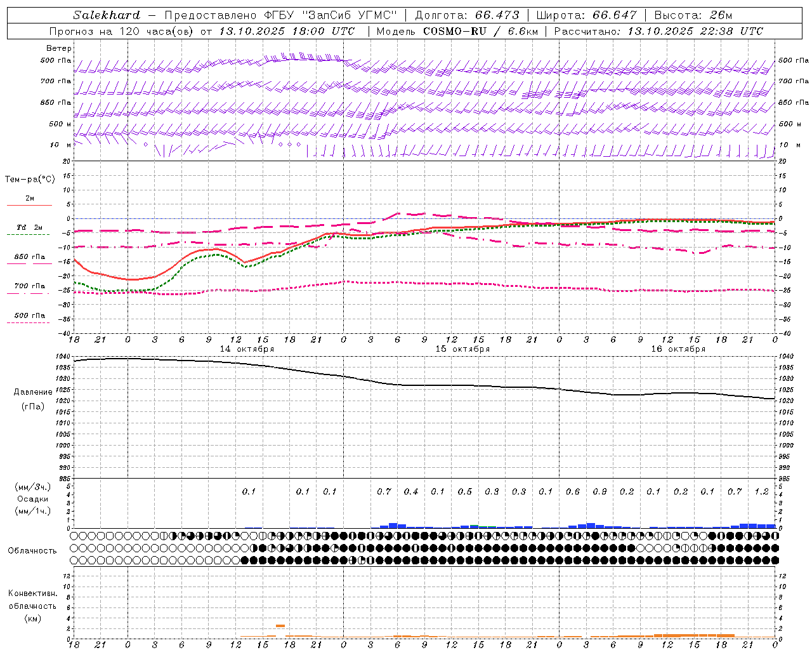Click the 14 октября date label
This screenshot has width=812, height=650.
pyautogui.click(x=247, y=349)
